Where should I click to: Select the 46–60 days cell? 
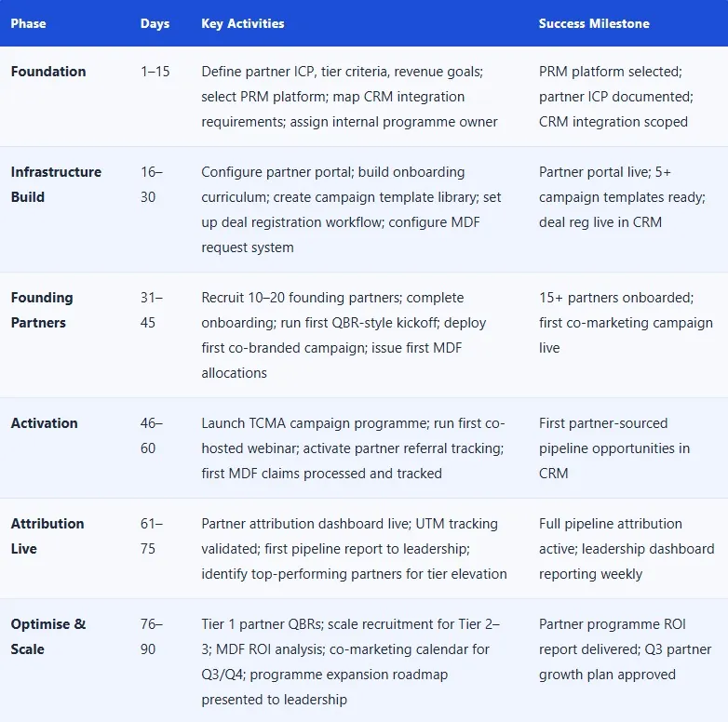(152, 435)
